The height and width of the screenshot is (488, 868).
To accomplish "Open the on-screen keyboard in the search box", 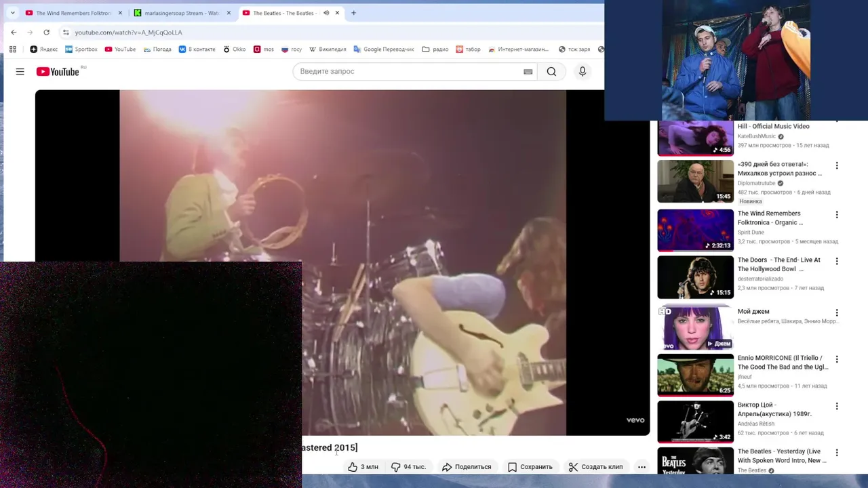I will [528, 72].
